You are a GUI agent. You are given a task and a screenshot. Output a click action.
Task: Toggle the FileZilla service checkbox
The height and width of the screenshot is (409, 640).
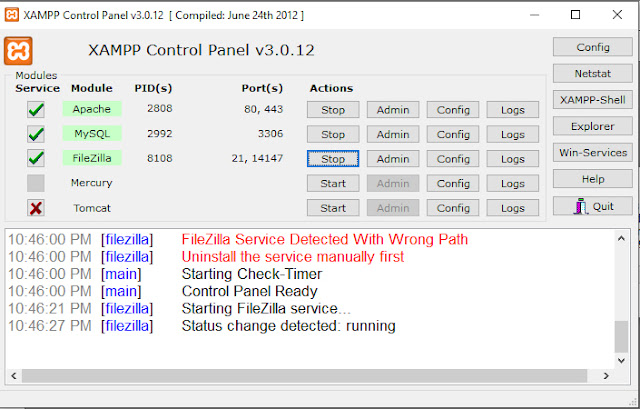pyautogui.click(x=36, y=158)
